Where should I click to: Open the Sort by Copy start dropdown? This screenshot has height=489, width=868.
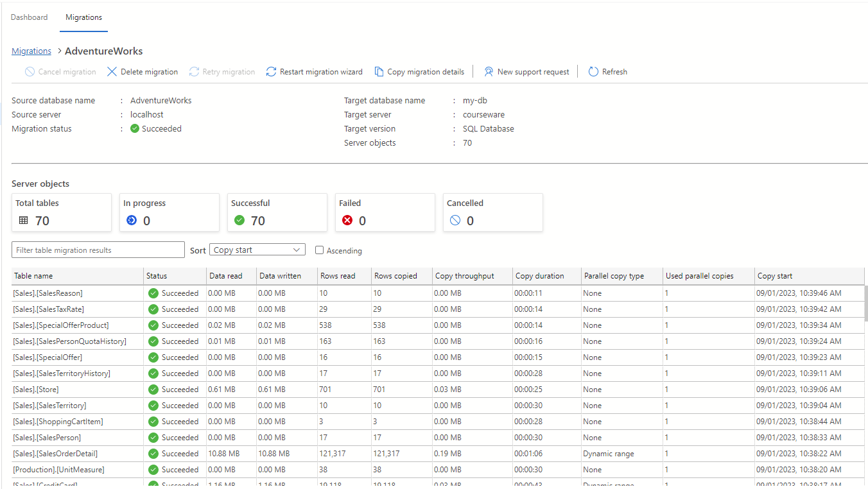(257, 250)
